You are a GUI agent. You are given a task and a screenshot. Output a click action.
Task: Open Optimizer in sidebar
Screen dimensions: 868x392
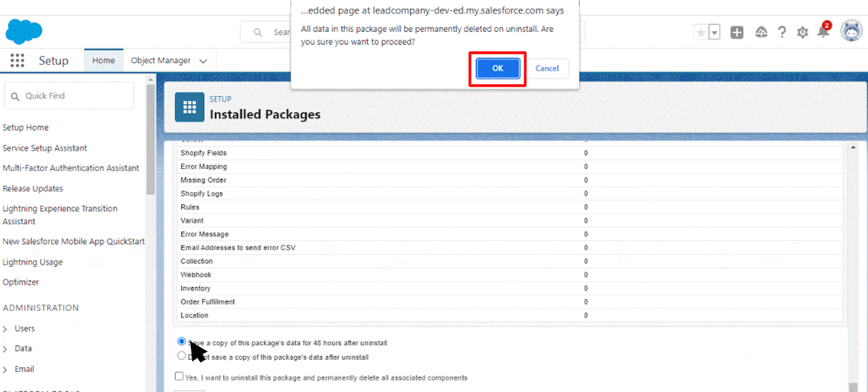pyautogui.click(x=21, y=283)
